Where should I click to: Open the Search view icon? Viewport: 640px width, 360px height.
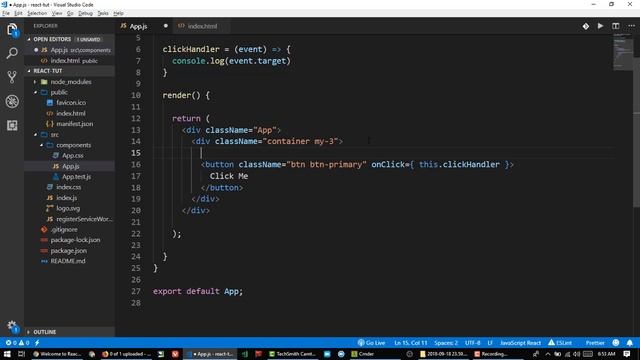click(x=12, y=53)
